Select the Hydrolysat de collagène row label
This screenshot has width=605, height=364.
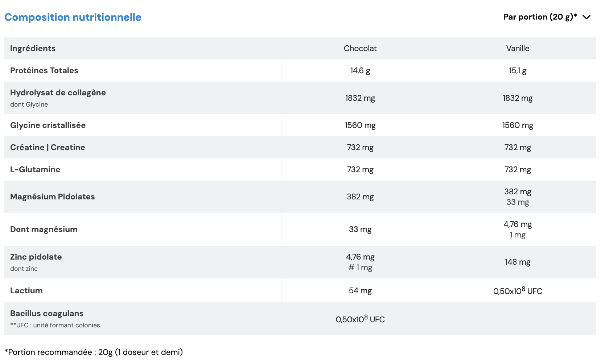pos(58,93)
